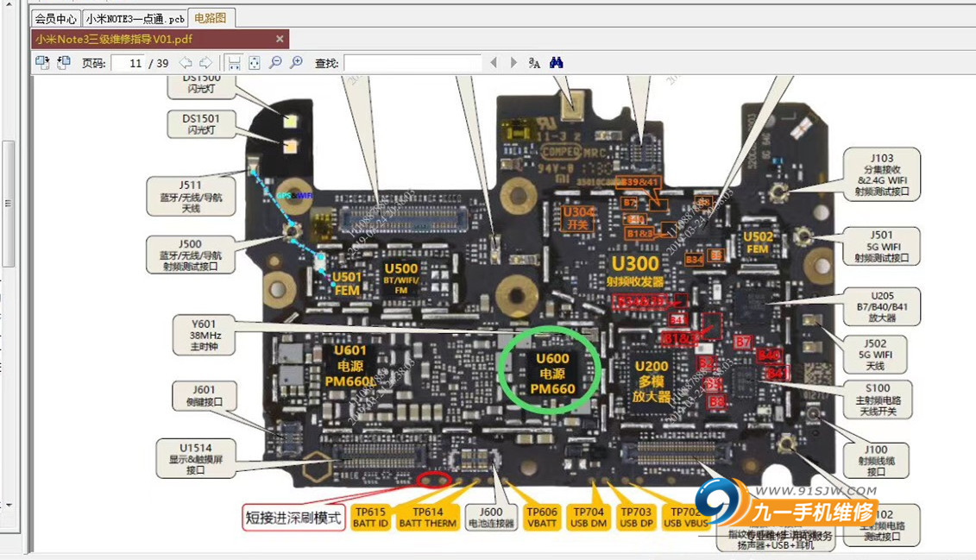Click the U500 BT/WIFI/FM label
This screenshot has width=976, height=560.
tap(401, 278)
